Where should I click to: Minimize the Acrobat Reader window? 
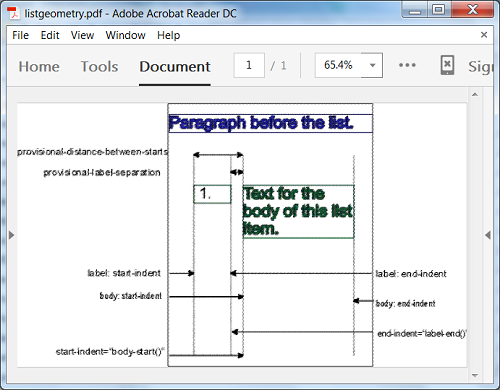tap(415, 10)
